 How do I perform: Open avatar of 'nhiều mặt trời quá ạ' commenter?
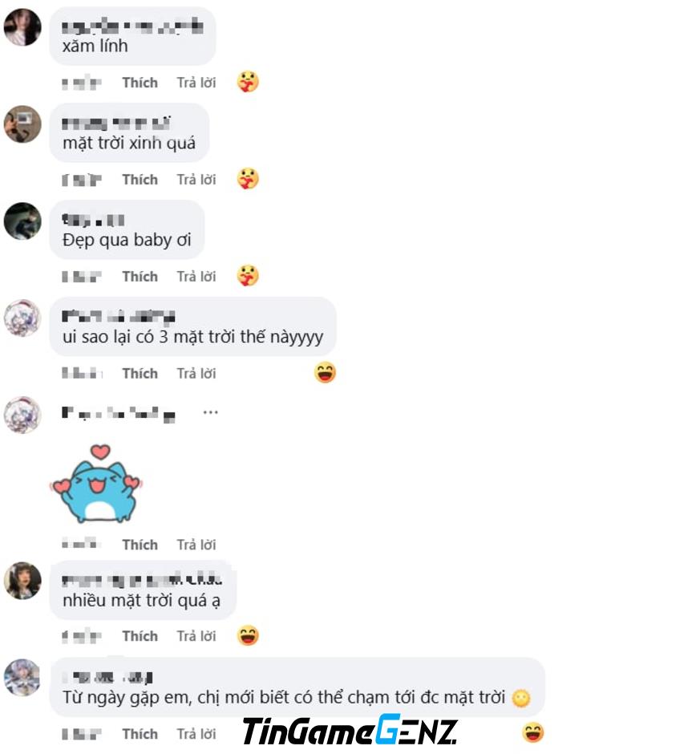click(x=22, y=581)
